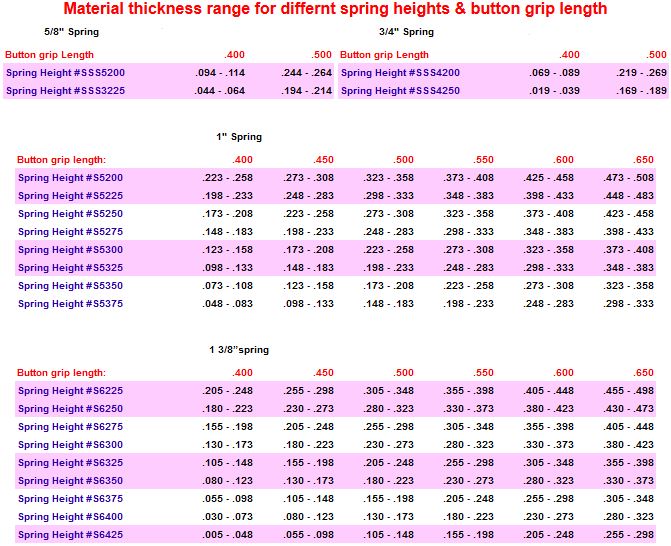Click Spring Height #SSS4200 label
This screenshot has width=671, height=546.
[400, 73]
